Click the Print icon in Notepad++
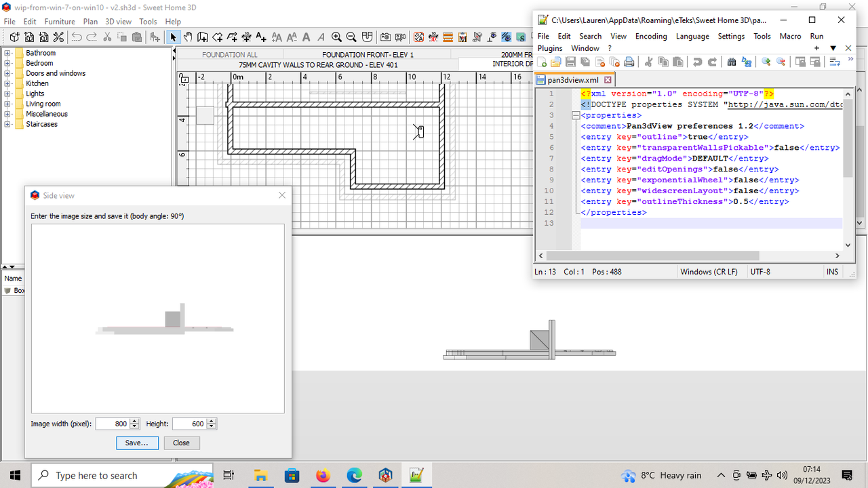 pyautogui.click(x=628, y=62)
